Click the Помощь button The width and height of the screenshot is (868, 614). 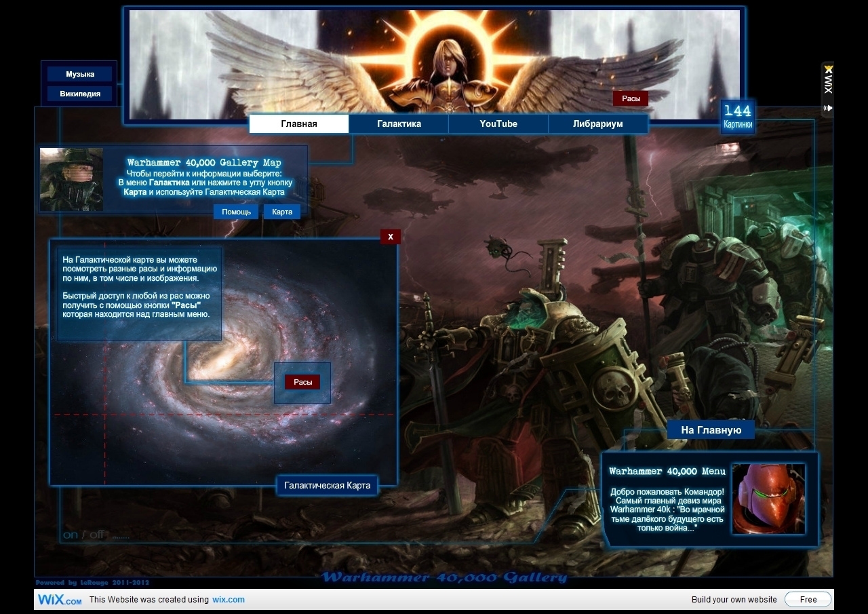pyautogui.click(x=236, y=212)
